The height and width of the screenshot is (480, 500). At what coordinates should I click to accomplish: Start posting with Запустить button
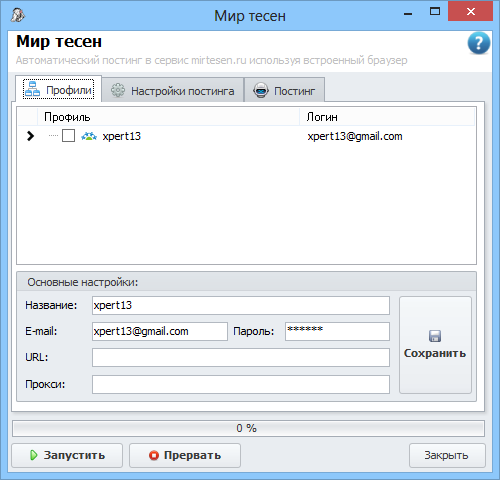pyautogui.click(x=67, y=455)
